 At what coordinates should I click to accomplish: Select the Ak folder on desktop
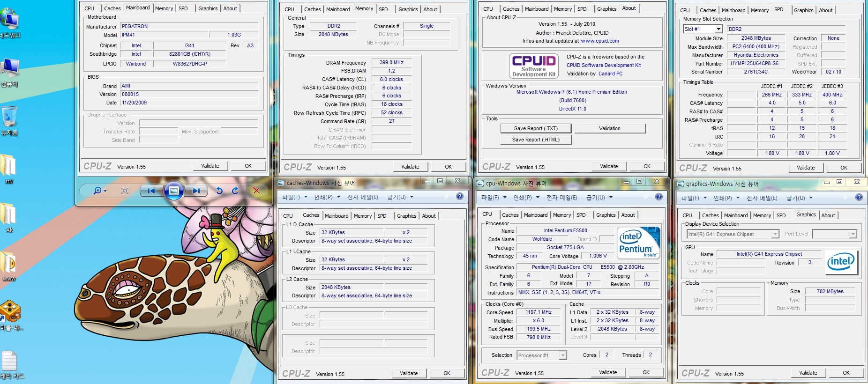tap(8, 217)
